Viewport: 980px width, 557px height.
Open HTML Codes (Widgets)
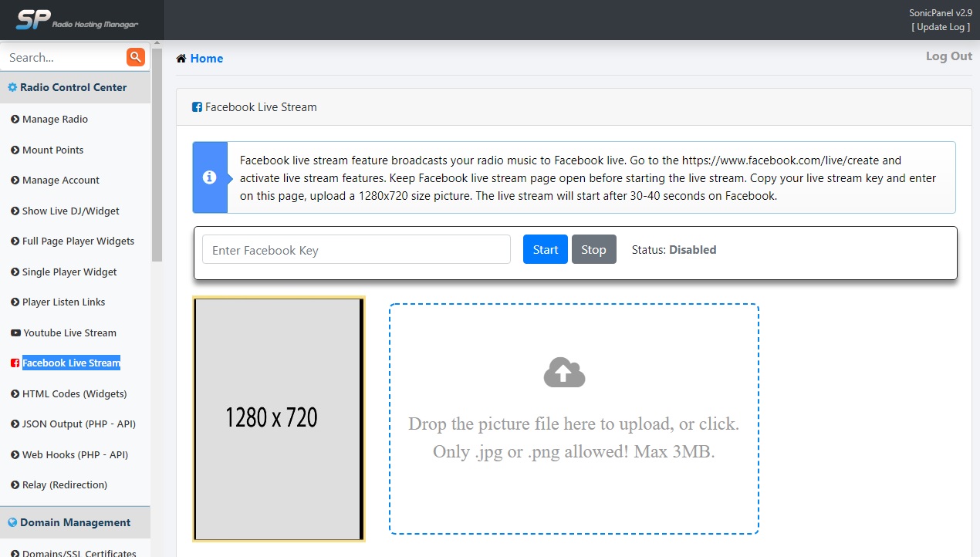tap(74, 394)
